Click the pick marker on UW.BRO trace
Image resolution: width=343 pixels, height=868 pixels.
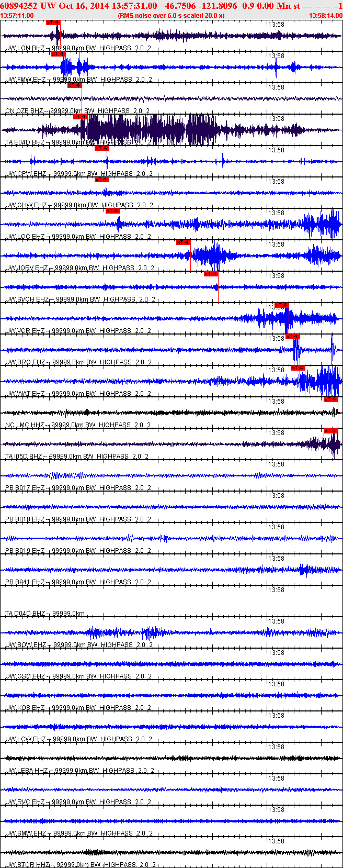[x=293, y=337]
